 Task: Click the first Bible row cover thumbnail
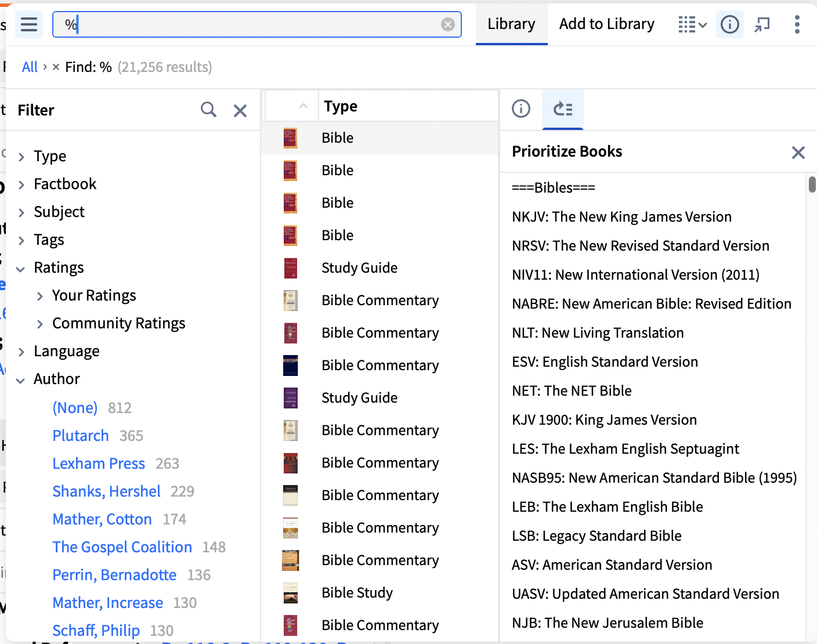coord(290,138)
